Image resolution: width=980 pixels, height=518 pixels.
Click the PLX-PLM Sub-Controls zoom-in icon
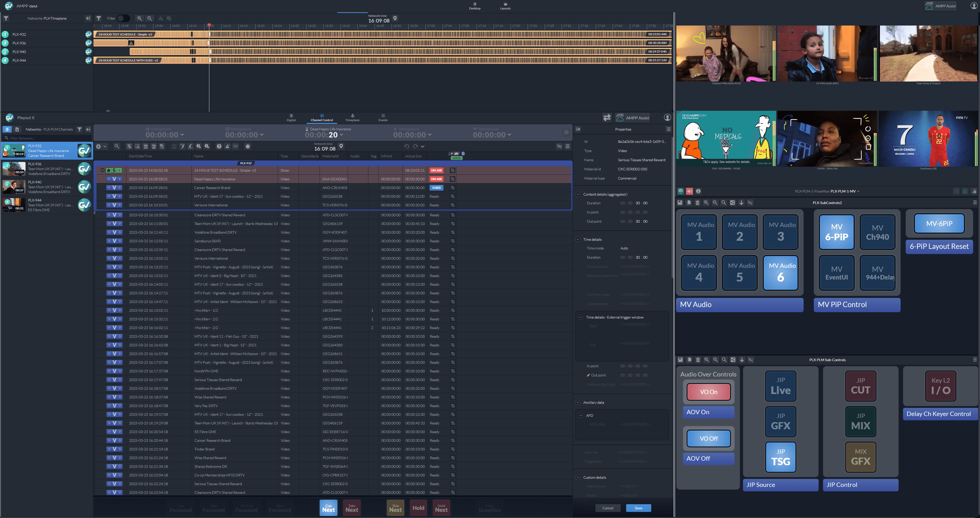point(706,360)
